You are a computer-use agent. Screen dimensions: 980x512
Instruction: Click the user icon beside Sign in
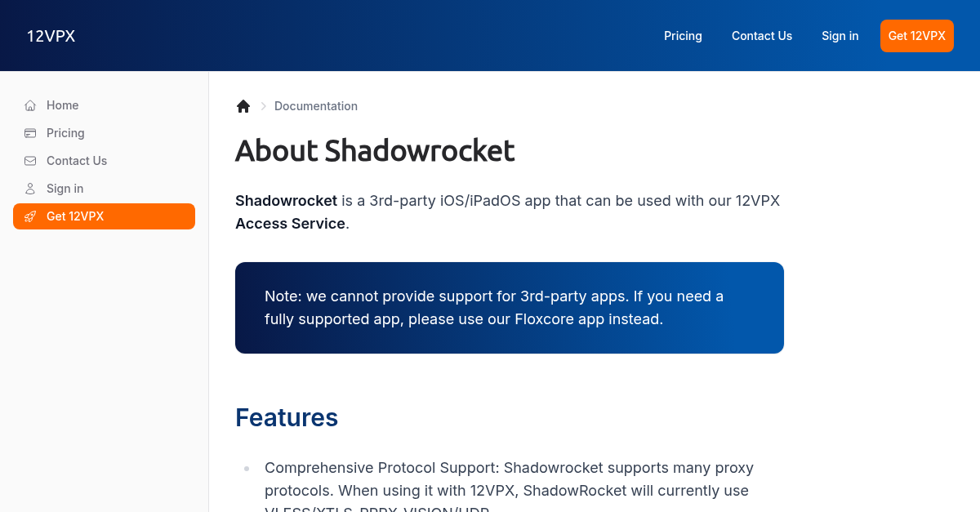point(29,189)
